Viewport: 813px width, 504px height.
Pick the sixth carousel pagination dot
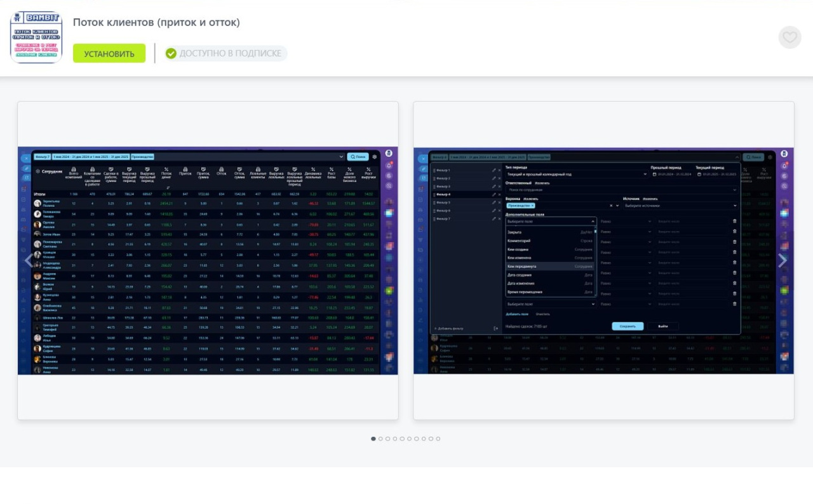click(409, 439)
